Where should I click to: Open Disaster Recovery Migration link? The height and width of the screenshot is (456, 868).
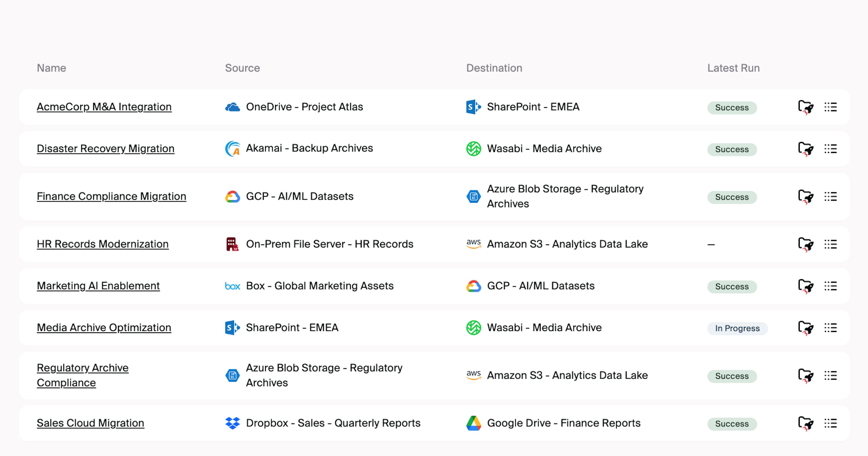click(x=106, y=149)
